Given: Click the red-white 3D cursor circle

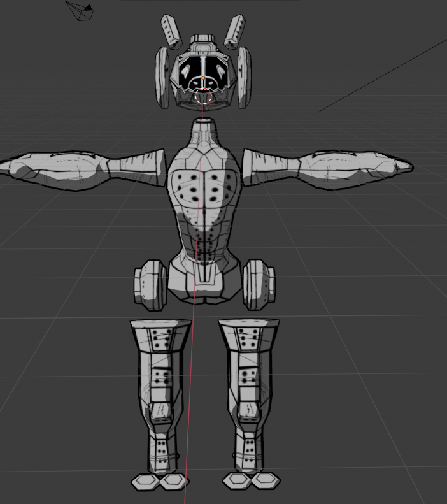Looking at the screenshot, I should 204,97.
